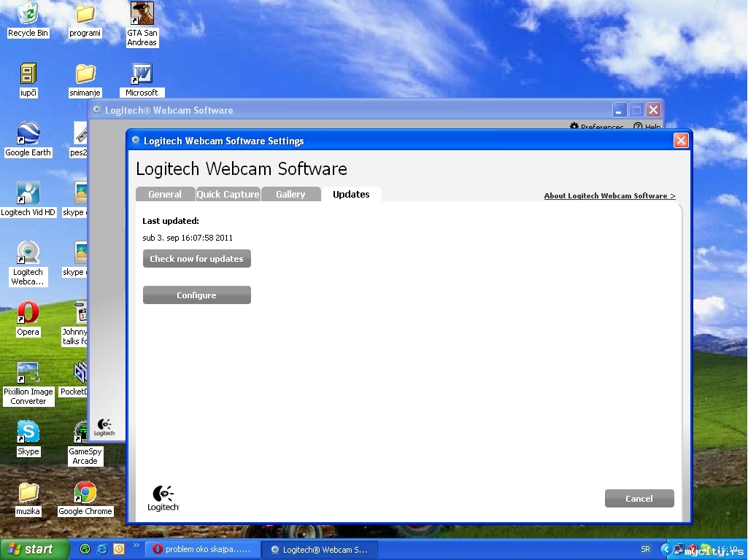Open GameSpy Arcade shortcut

[x=85, y=443]
